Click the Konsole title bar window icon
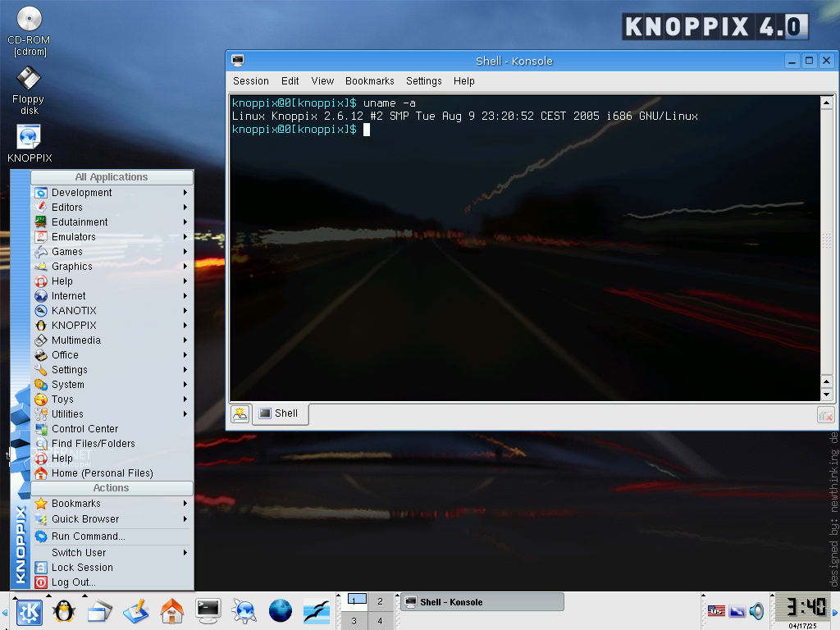The height and width of the screenshot is (630, 840). coord(238,61)
